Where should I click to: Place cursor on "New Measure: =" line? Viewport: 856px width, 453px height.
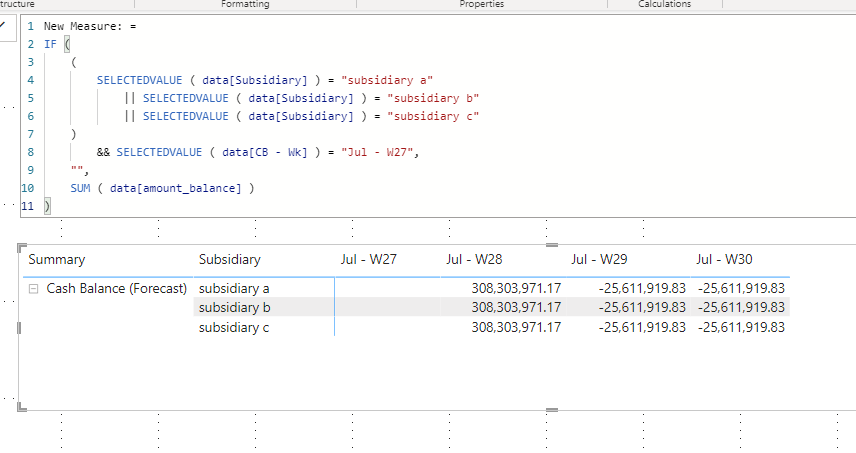click(x=90, y=26)
